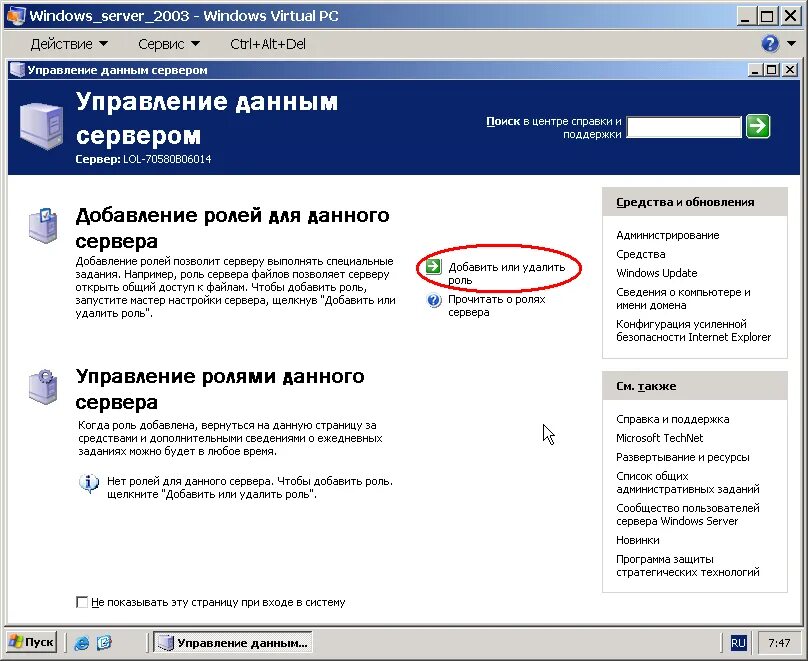808x661 pixels.
Task: Click the info icon near Нет ролей
Action: [x=89, y=483]
